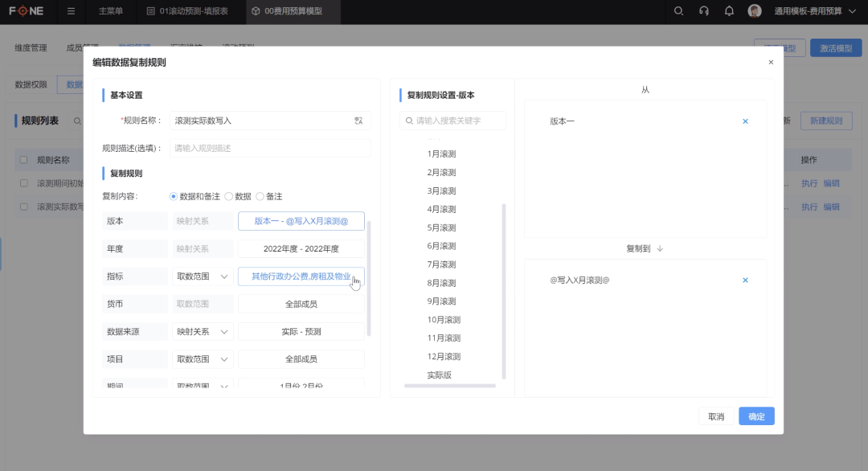Viewport: 868px width, 471px height.
Task: Open the 映射关系 dropdown for 数据来源
Action: click(x=203, y=330)
